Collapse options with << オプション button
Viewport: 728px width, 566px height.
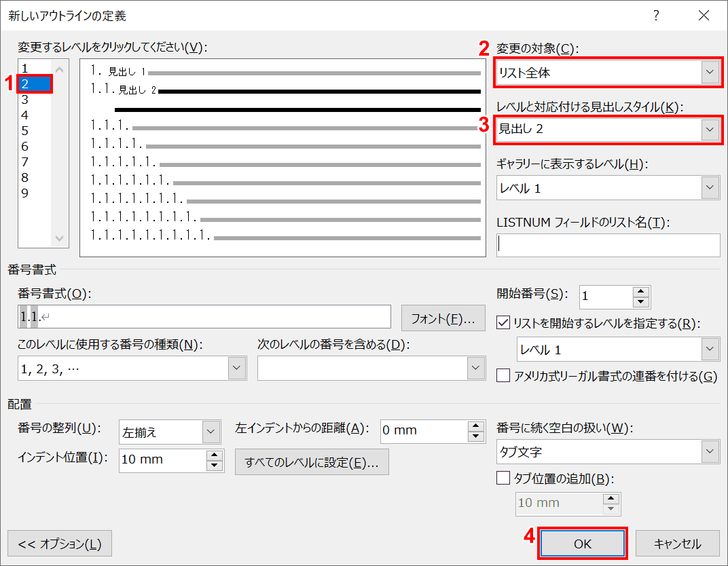pos(60,544)
